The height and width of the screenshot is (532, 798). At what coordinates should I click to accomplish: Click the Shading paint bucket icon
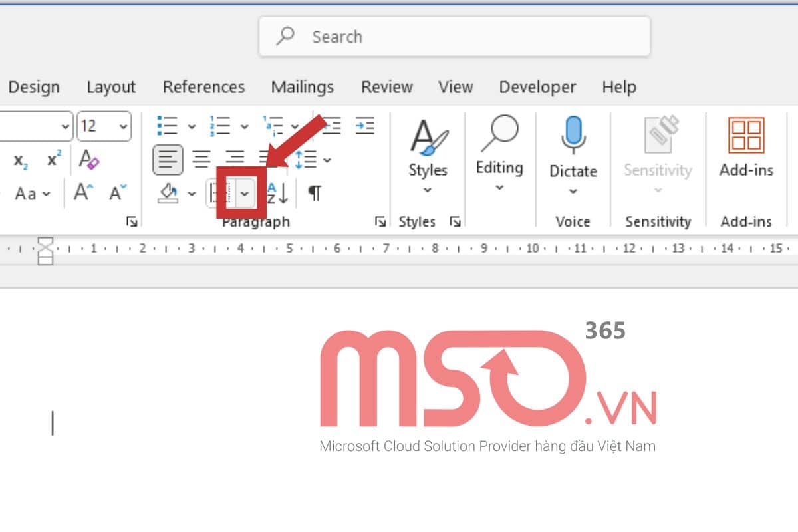(x=168, y=193)
